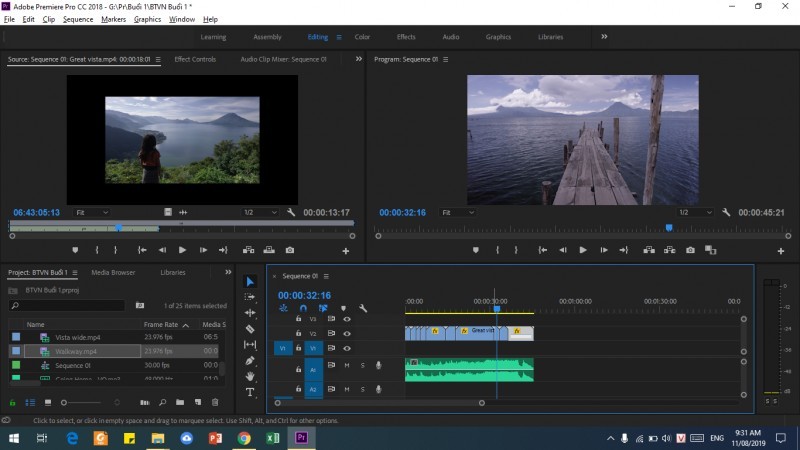Select the Razor tool
800x450 pixels.
coord(250,329)
